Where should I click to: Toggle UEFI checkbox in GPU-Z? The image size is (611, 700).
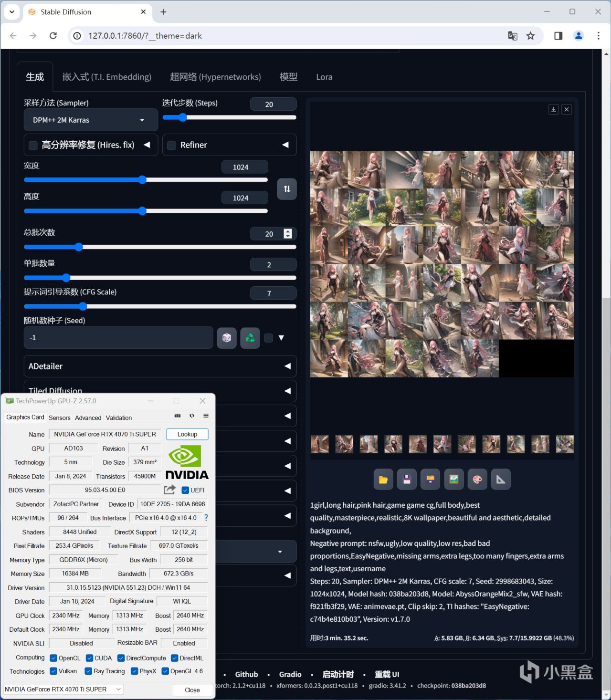(186, 490)
